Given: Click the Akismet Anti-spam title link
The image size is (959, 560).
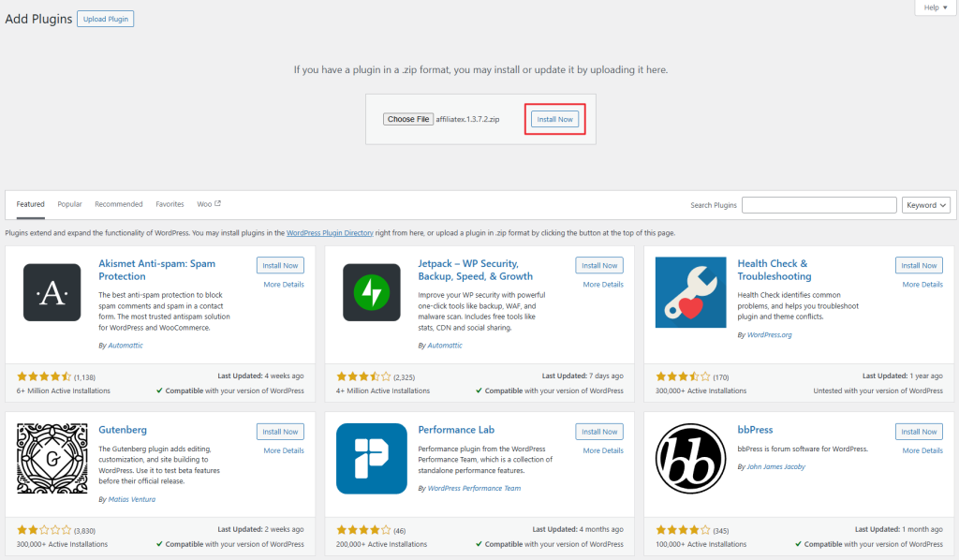Looking at the screenshot, I should point(157,270).
